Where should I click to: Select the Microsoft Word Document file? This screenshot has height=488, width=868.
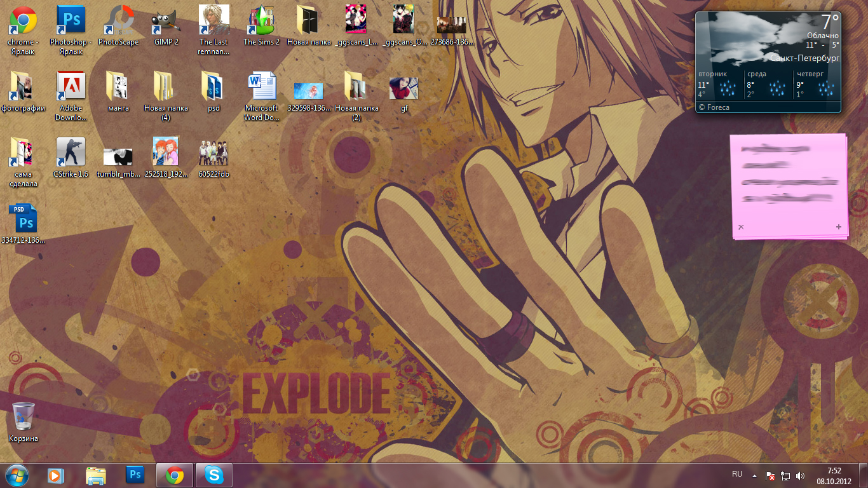(261, 95)
